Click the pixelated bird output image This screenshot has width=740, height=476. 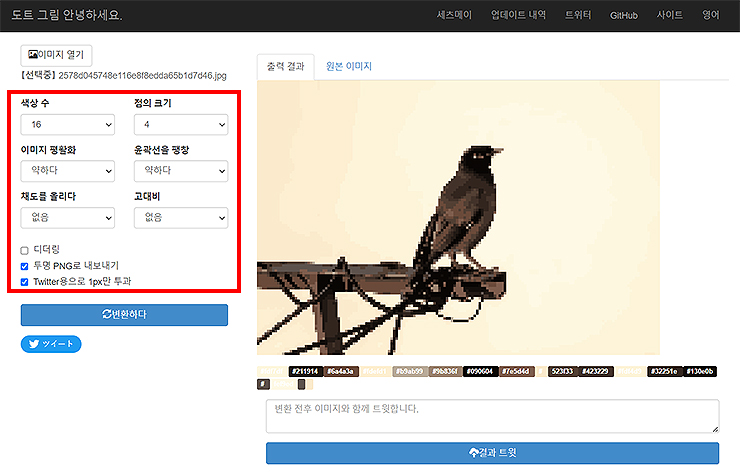point(458,217)
